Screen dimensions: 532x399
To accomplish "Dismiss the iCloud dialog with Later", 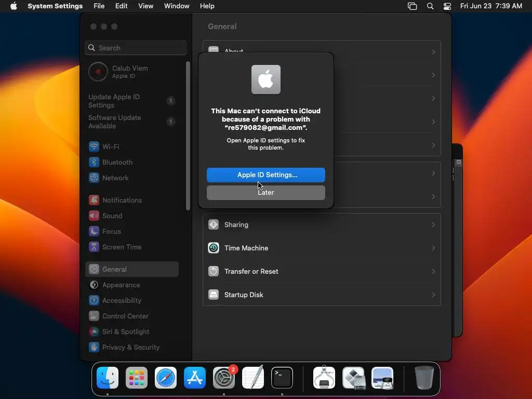I will (x=265, y=192).
